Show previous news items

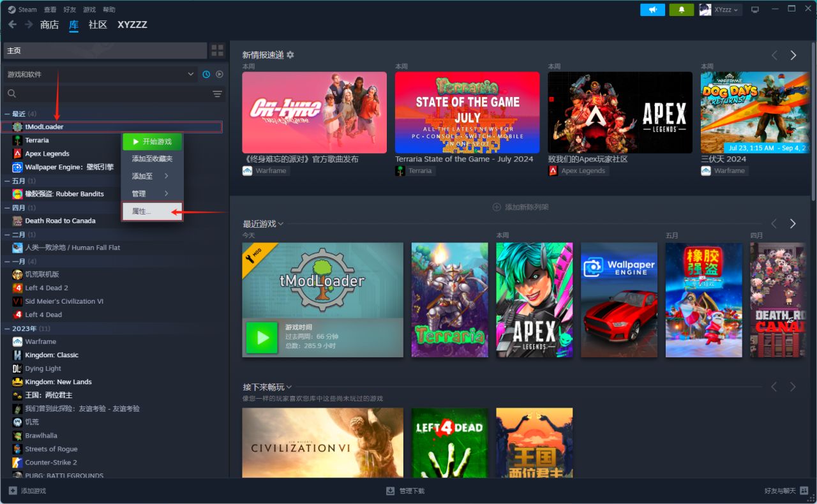pos(774,56)
